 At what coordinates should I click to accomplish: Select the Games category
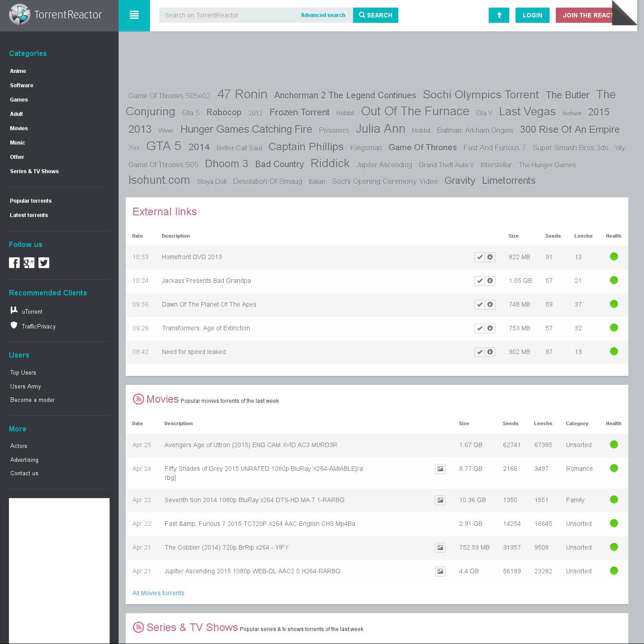19,100
